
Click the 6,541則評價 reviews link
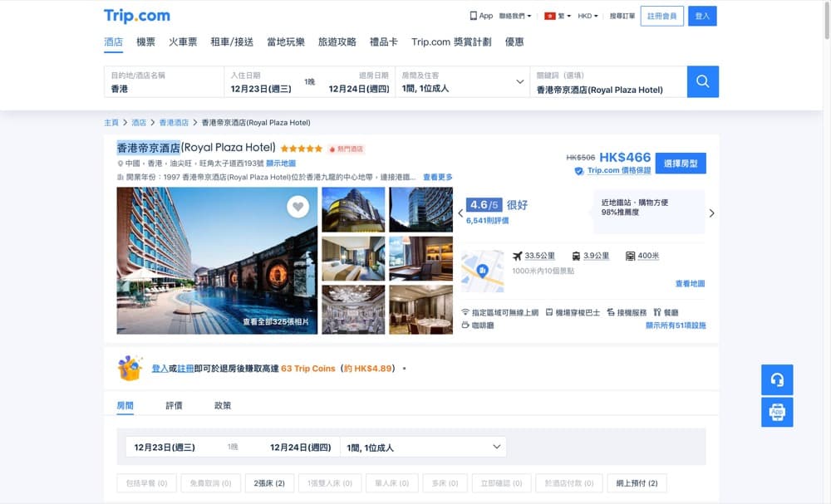coord(488,220)
